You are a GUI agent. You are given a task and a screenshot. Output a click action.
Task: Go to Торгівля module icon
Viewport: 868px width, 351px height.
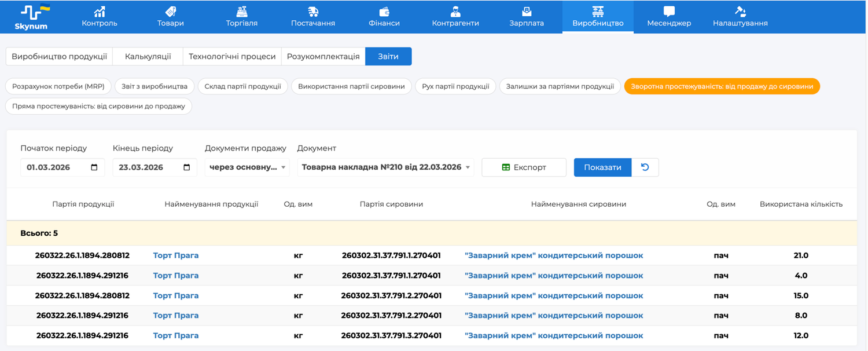(242, 12)
